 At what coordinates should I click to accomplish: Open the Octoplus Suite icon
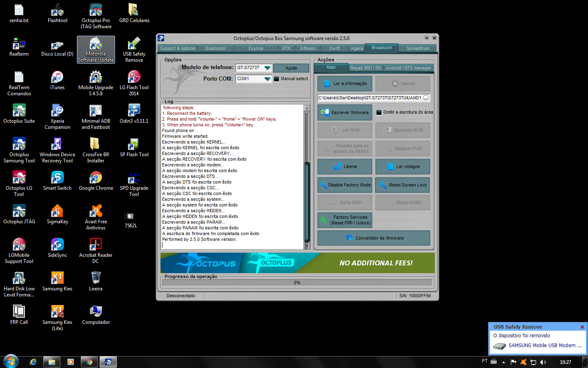(x=19, y=114)
